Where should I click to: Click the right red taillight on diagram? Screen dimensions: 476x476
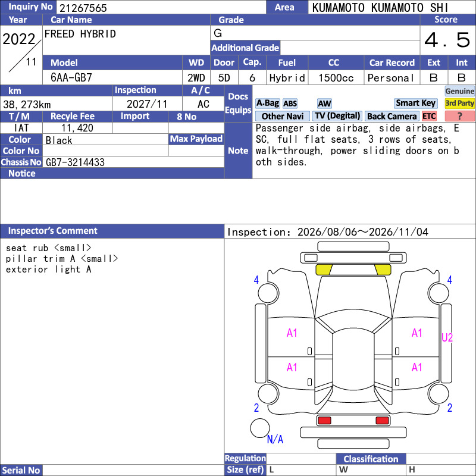click(382, 421)
